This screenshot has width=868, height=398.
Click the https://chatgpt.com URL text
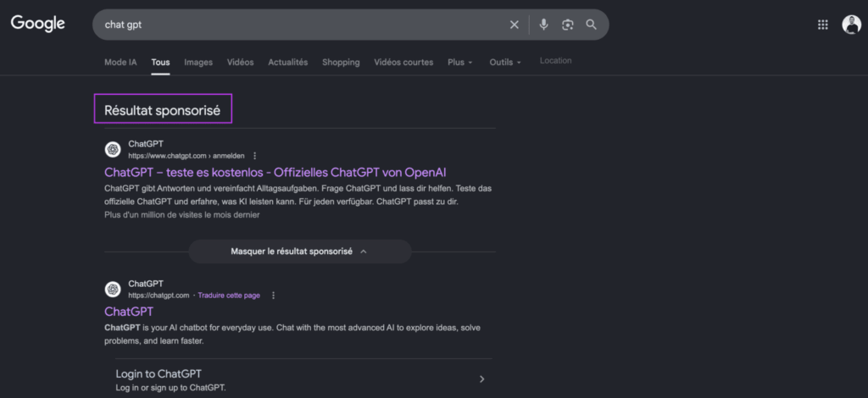[x=159, y=296]
